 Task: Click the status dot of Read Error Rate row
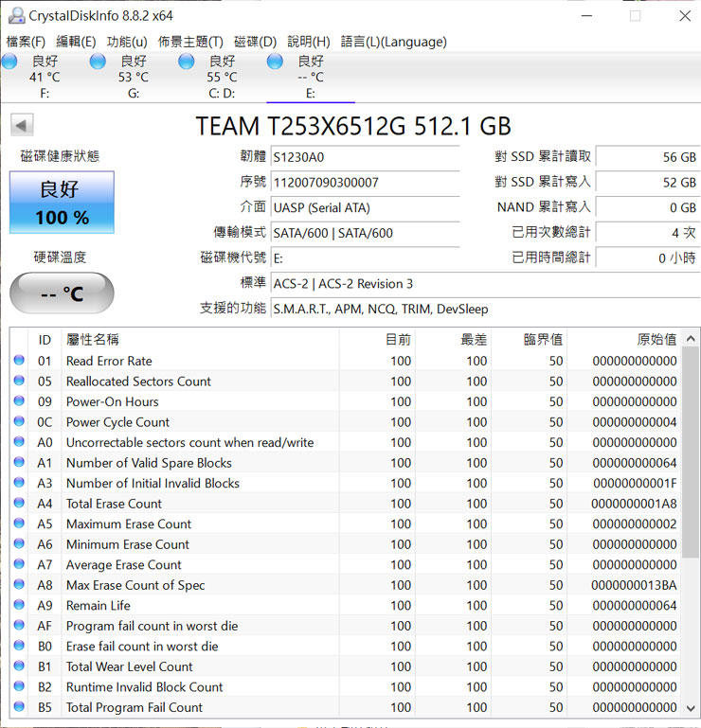pos(19,361)
